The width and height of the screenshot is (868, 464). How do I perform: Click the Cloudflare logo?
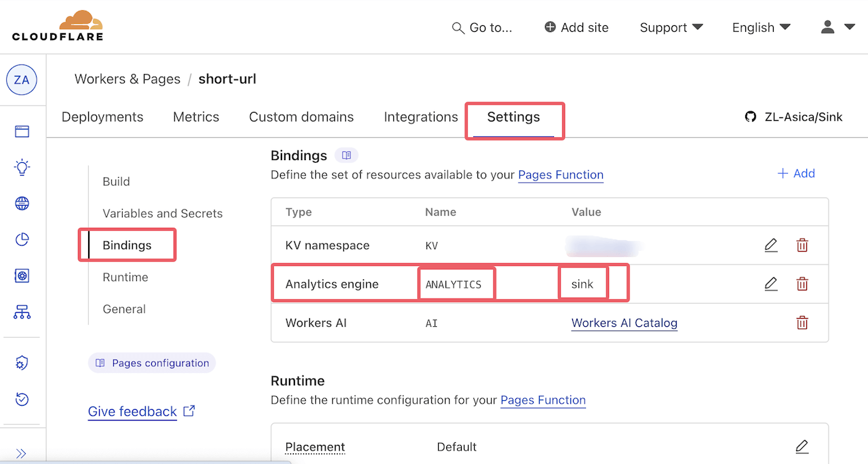pos(58,26)
